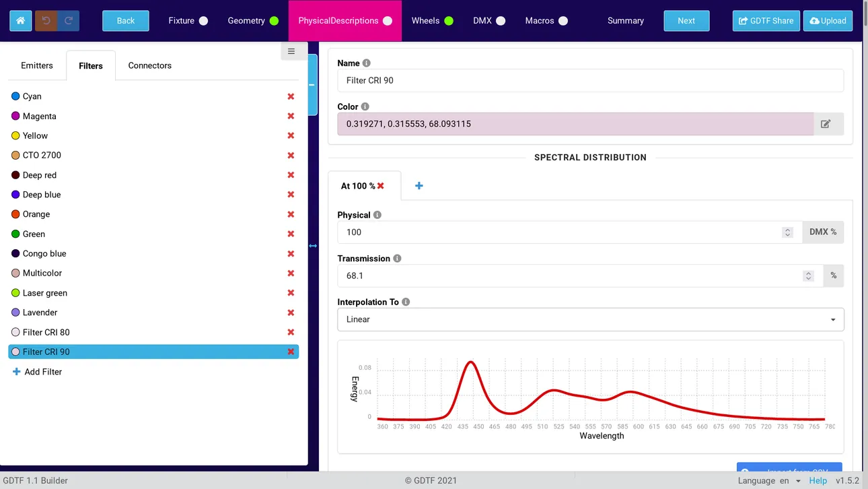868x489 pixels.
Task: Click the edit color icon button
Action: click(x=826, y=124)
